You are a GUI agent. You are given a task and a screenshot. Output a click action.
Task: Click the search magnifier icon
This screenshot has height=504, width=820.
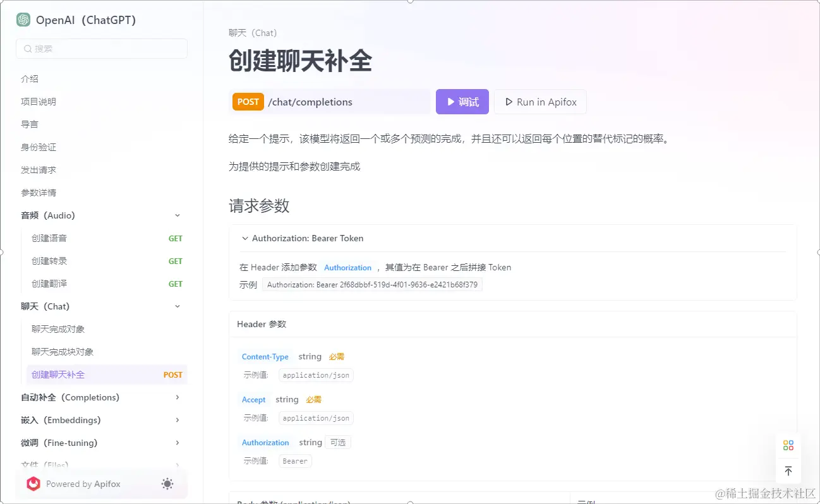click(x=28, y=49)
